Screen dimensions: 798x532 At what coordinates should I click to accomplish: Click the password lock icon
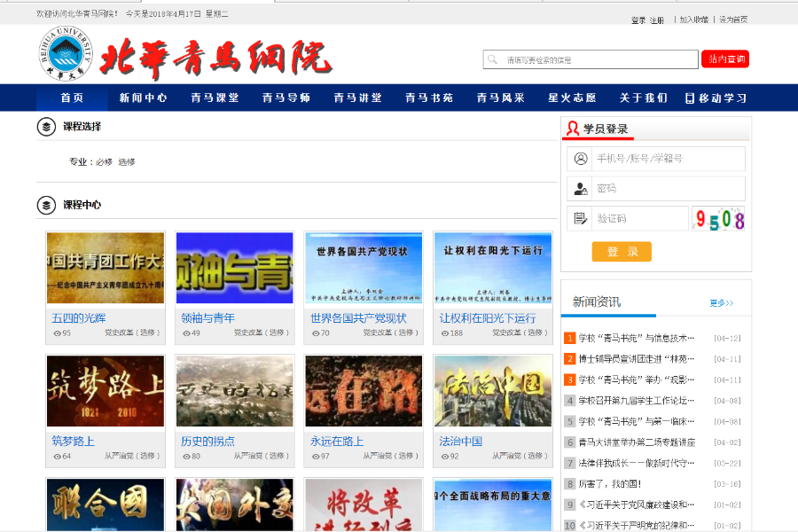click(x=580, y=189)
